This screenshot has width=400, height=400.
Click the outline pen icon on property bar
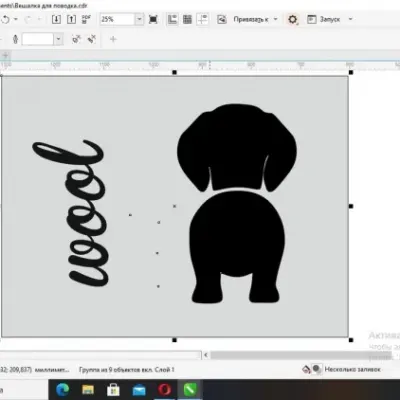click(x=15, y=39)
